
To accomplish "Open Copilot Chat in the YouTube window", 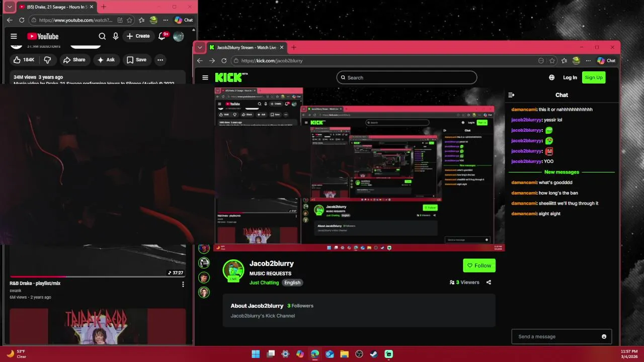I will click(x=184, y=20).
